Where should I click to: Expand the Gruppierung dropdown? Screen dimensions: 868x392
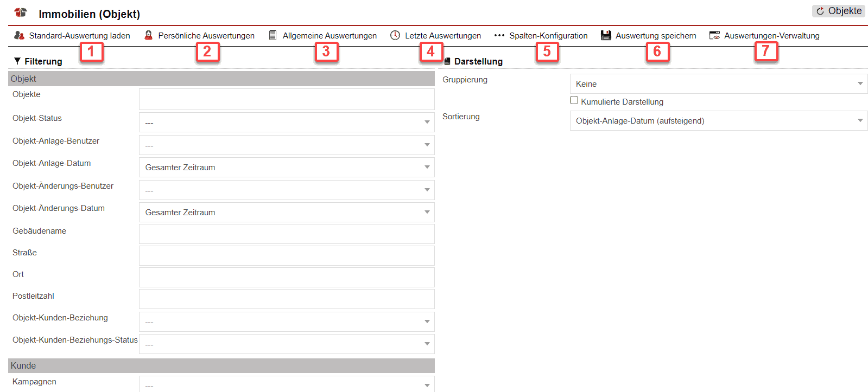point(718,83)
